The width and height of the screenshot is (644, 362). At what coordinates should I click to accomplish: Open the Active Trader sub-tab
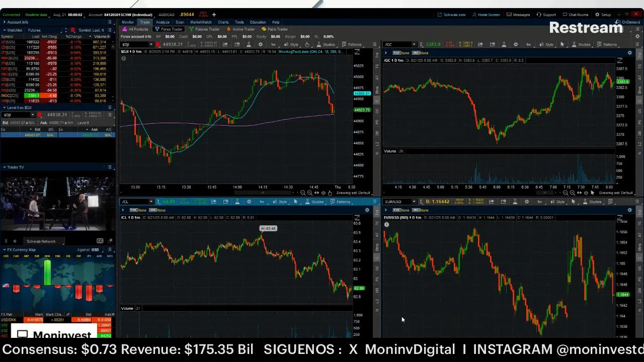(x=240, y=29)
